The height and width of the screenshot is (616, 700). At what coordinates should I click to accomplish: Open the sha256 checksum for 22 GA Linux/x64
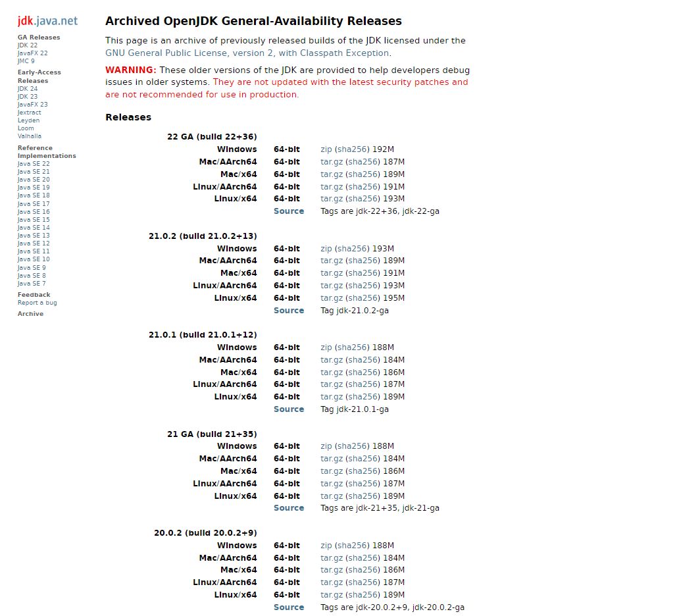(x=360, y=198)
